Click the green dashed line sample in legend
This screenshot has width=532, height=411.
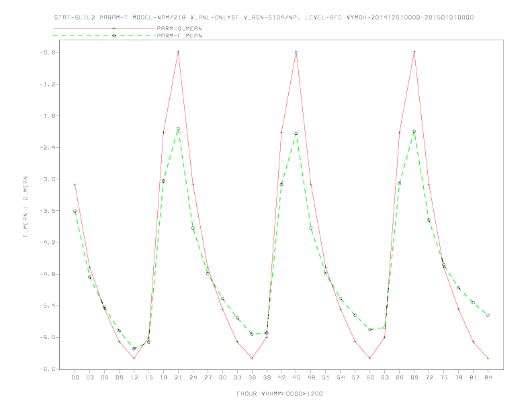(x=104, y=36)
